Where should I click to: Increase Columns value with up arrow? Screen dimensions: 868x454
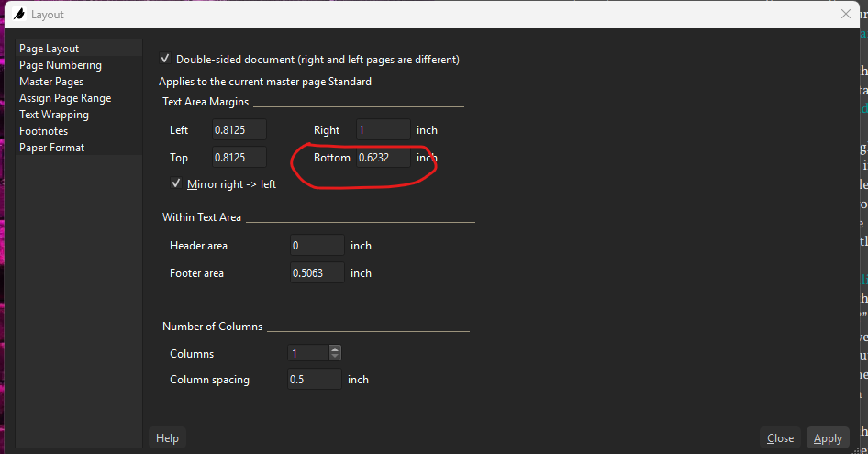335,349
